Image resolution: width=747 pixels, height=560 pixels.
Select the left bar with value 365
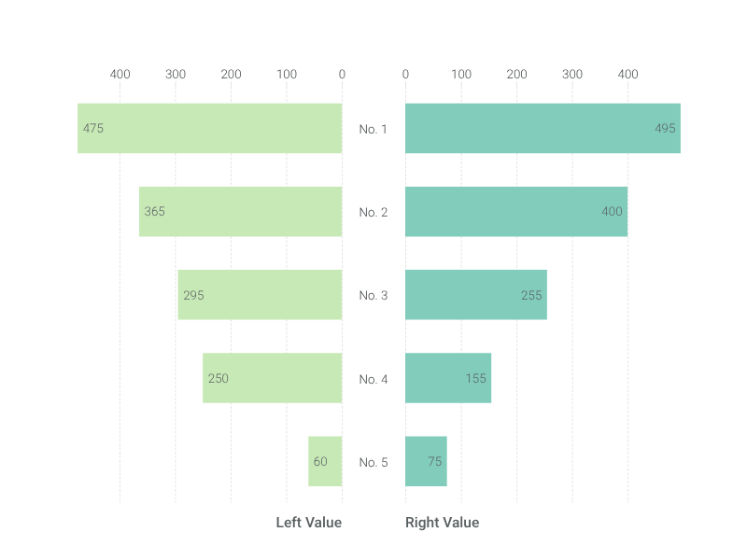[241, 212]
